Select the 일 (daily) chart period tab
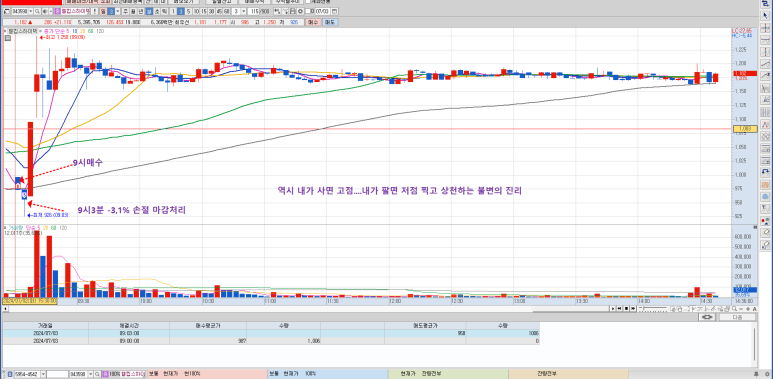The height and width of the screenshot is (379, 773). [103, 11]
